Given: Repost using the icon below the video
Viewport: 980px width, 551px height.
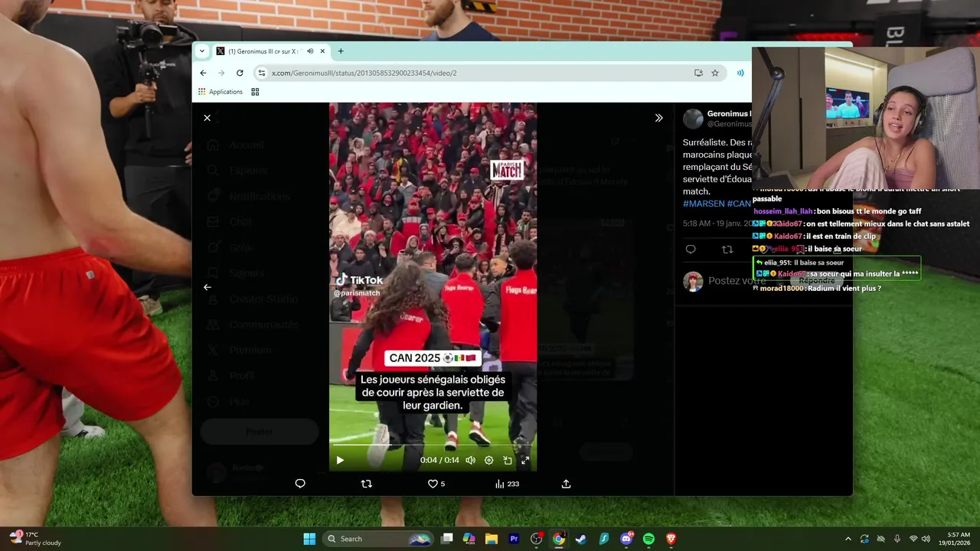Looking at the screenshot, I should (367, 484).
